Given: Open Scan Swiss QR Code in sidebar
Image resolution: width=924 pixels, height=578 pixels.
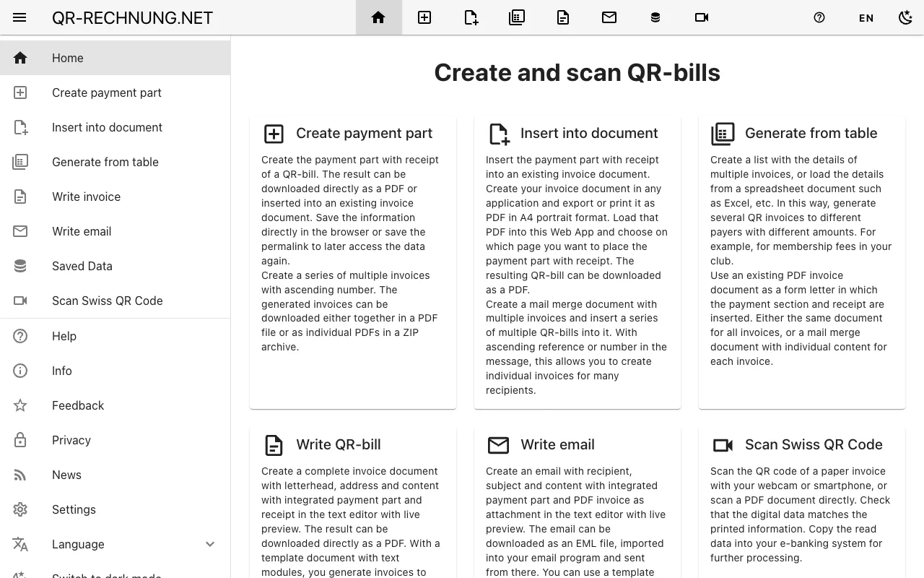Looking at the screenshot, I should tap(115, 301).
